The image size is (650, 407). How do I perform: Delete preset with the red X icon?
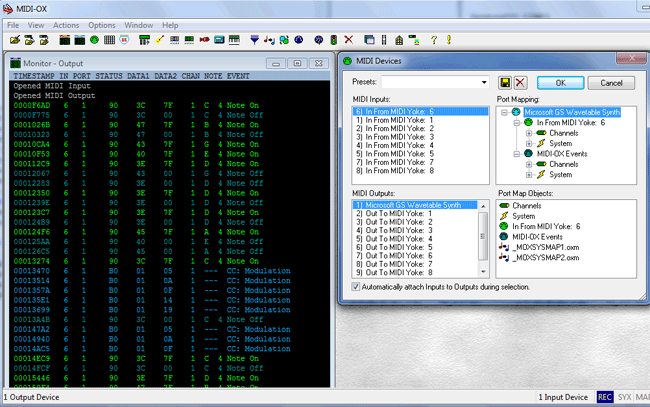(x=520, y=82)
